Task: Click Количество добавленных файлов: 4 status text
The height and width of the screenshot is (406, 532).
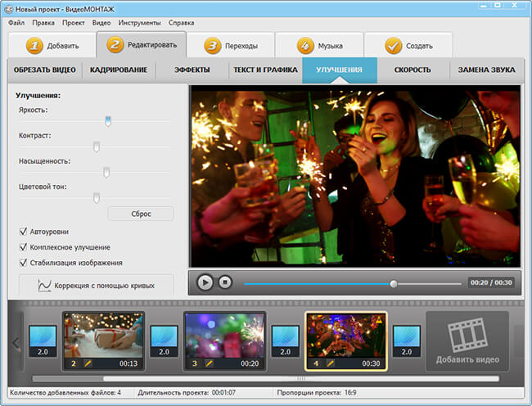Action: (x=65, y=392)
